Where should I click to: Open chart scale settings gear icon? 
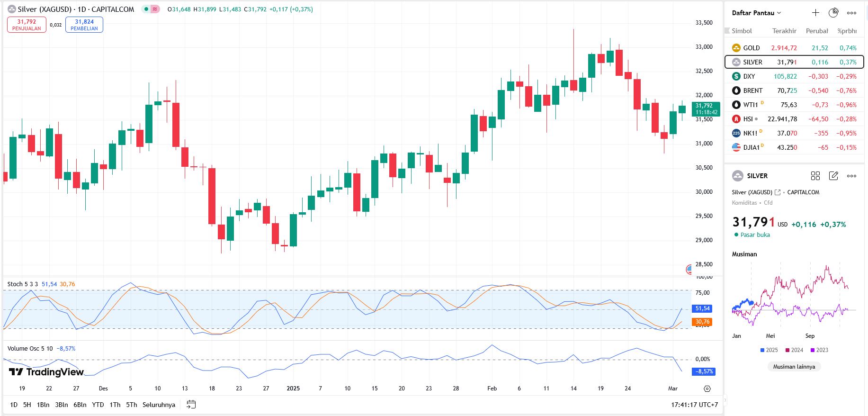pos(707,389)
